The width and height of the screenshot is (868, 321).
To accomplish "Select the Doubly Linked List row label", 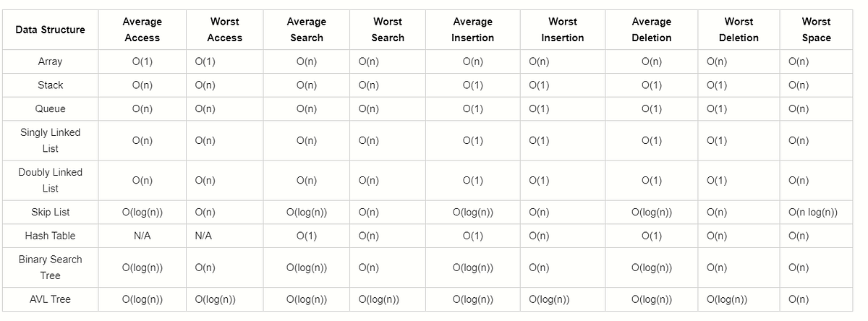I will [x=51, y=180].
